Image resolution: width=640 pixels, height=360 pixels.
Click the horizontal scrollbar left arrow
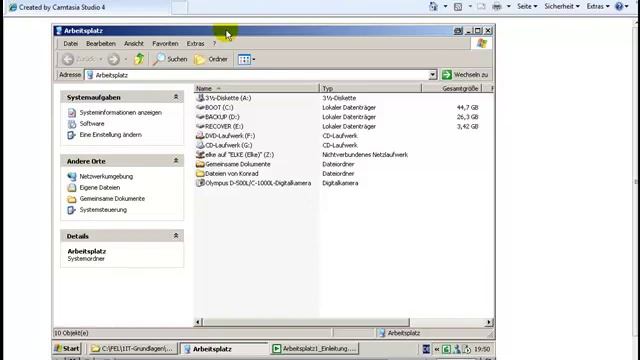[x=198, y=322]
